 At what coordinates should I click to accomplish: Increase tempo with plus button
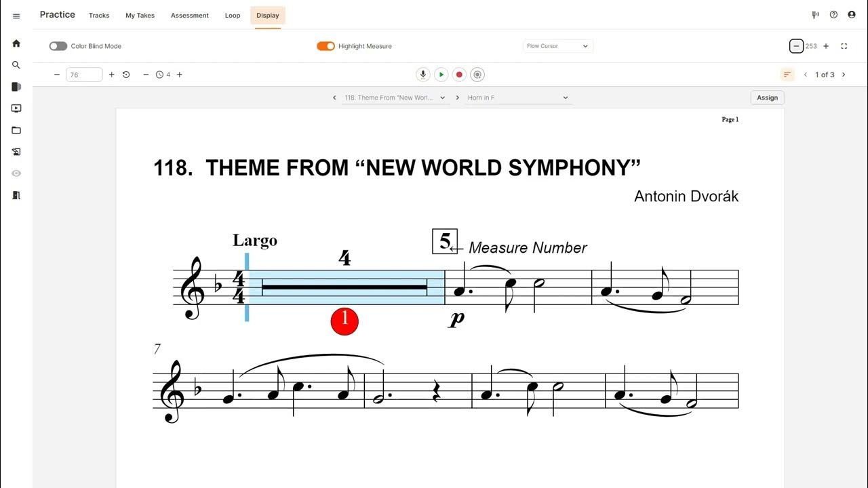coord(112,75)
